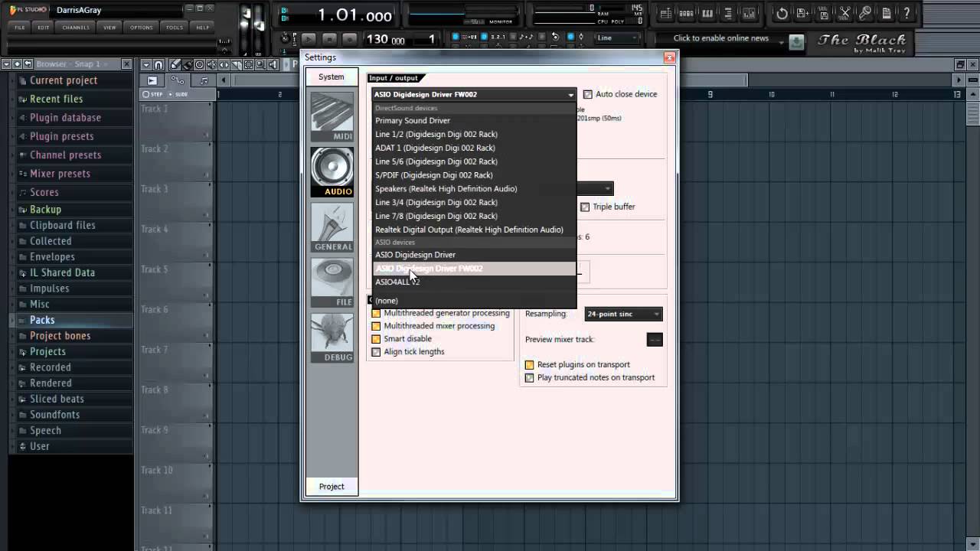Open the mixer icon in top toolbar
The height and width of the screenshot is (551, 980).
[x=749, y=13]
